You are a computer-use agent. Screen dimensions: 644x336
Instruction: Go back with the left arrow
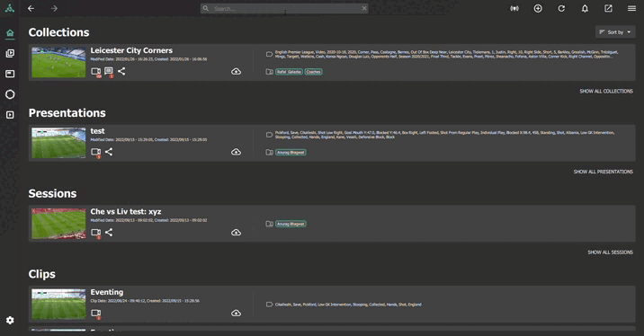31,8
